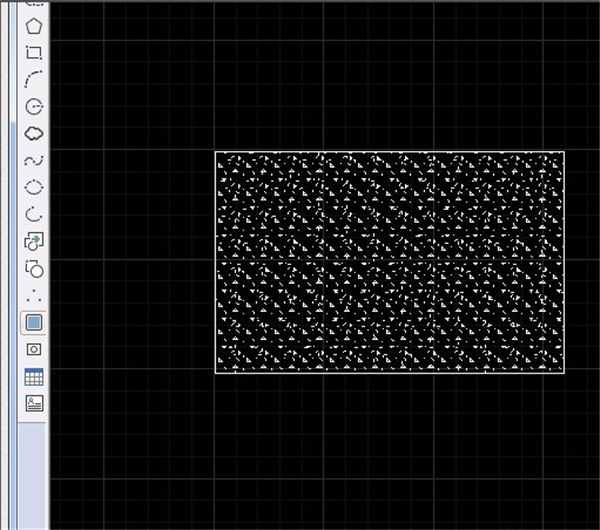Screen dimensions: 600x530
Task: Select the Ellipse Arc tool
Action: [x=34, y=215]
